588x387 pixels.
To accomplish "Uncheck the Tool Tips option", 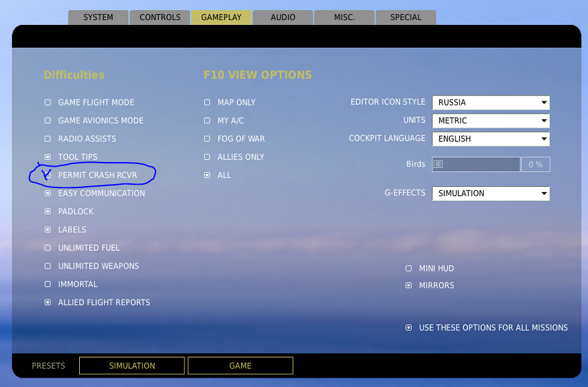I will (48, 157).
